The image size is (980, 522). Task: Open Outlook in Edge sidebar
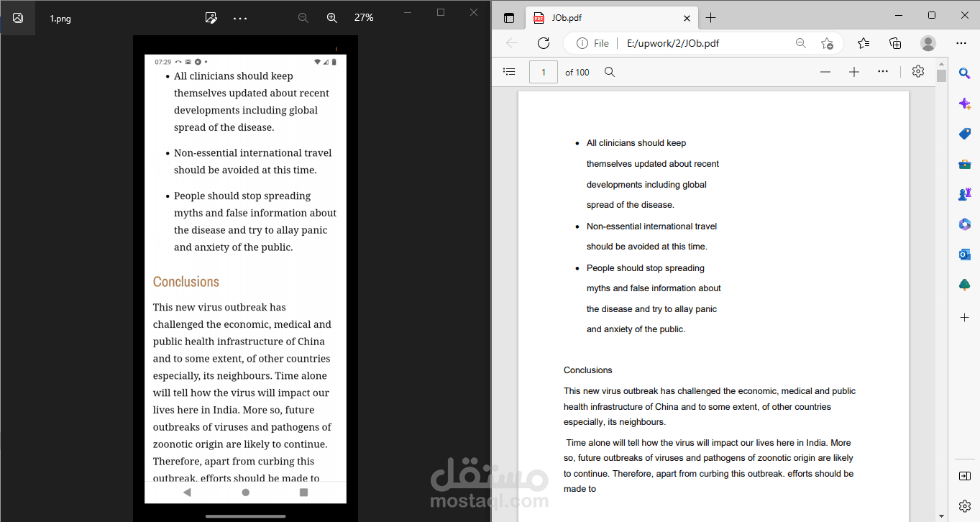(965, 255)
